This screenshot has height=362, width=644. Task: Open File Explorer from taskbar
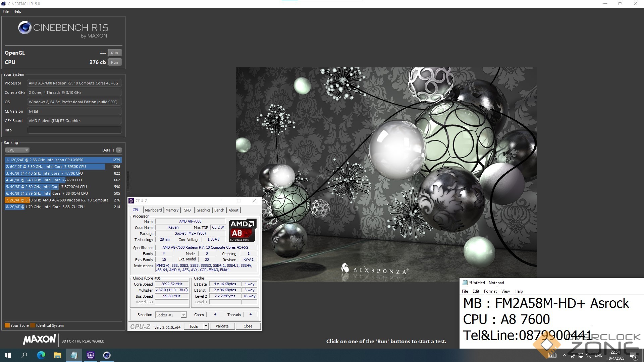(x=58, y=355)
